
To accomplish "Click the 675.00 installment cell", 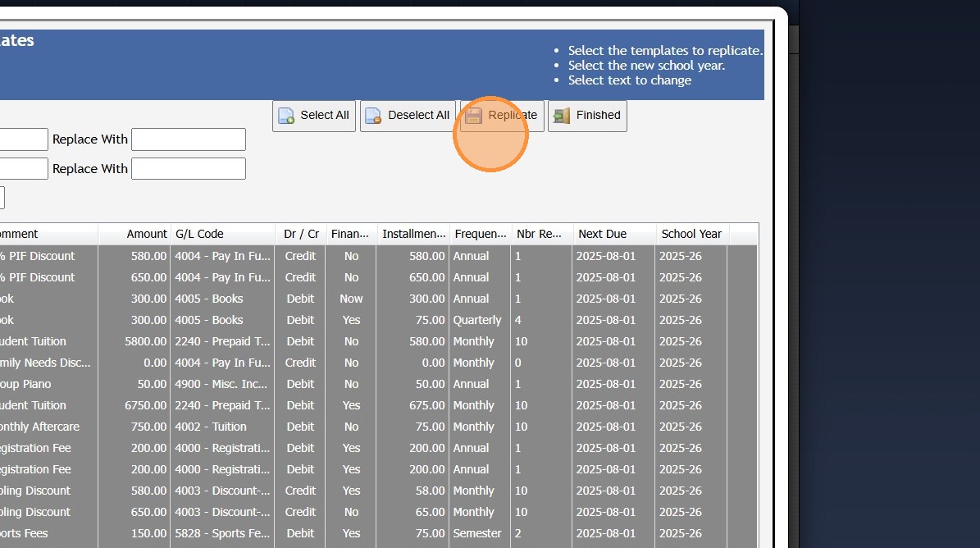I will (x=427, y=405).
